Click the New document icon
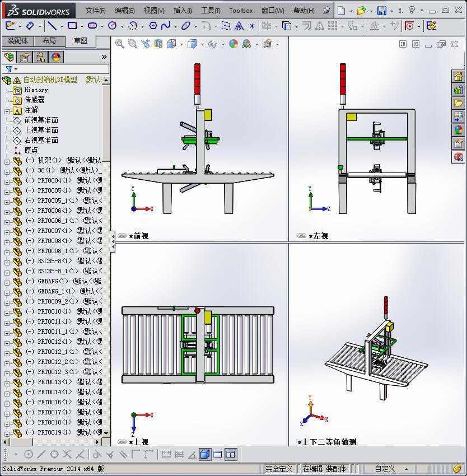This screenshot has height=476, width=467. click(342, 11)
